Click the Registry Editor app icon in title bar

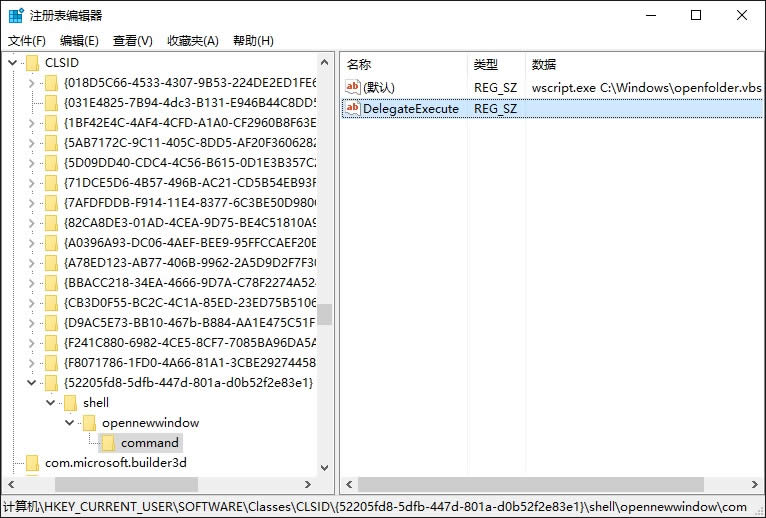click(16, 15)
